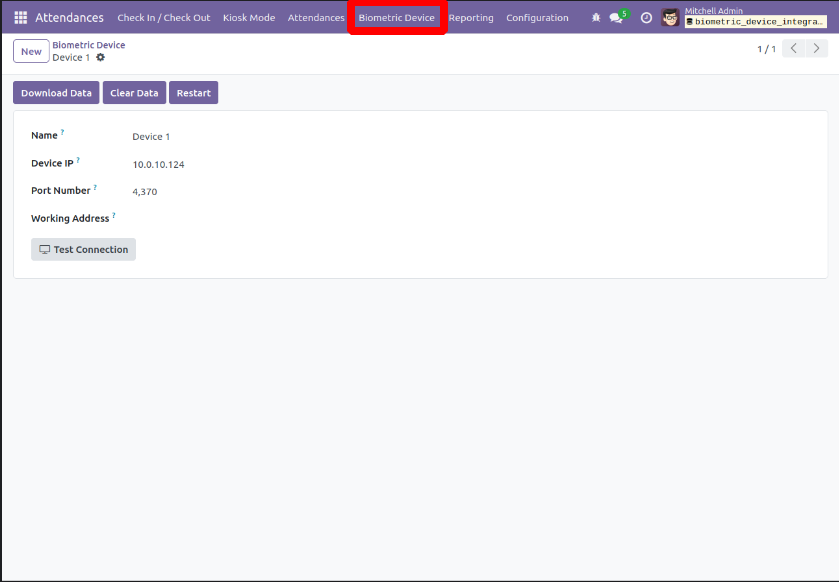Go to previous record arrow
Viewport: 839px width, 582px height.
pos(794,49)
